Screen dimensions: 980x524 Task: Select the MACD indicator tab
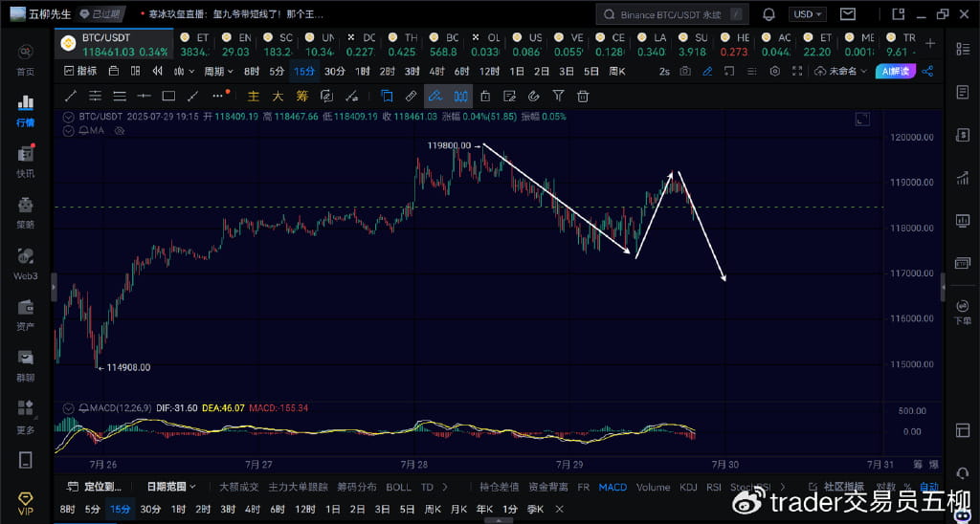coord(612,487)
